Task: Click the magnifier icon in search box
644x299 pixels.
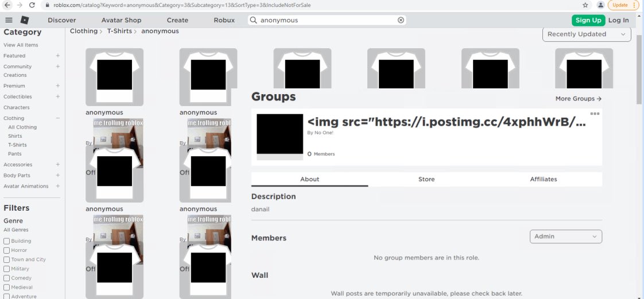Action: click(x=254, y=20)
